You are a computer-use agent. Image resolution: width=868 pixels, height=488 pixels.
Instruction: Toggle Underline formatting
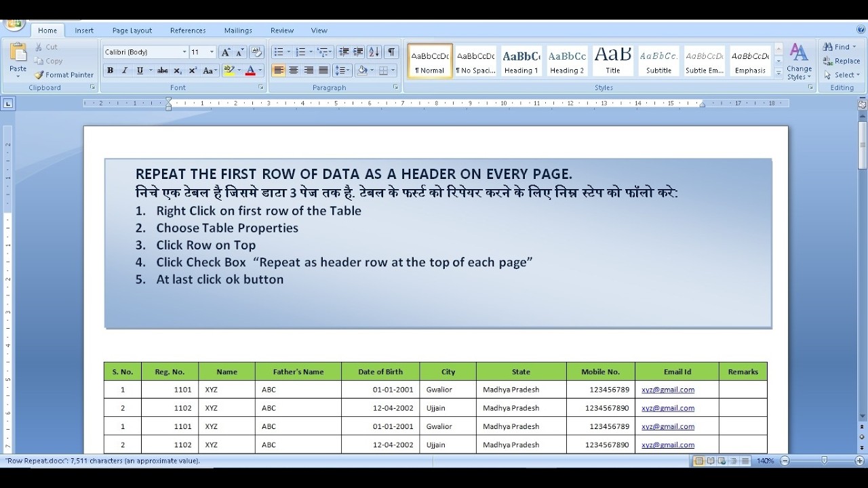click(140, 70)
